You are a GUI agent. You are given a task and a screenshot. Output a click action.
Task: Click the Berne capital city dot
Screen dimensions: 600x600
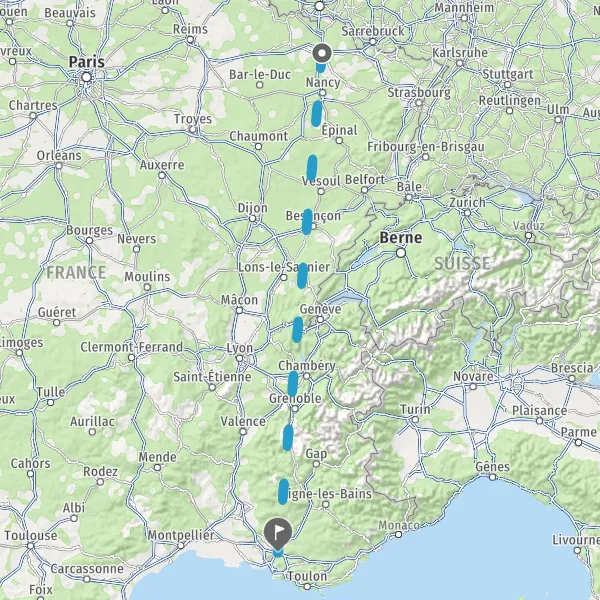[401, 253]
